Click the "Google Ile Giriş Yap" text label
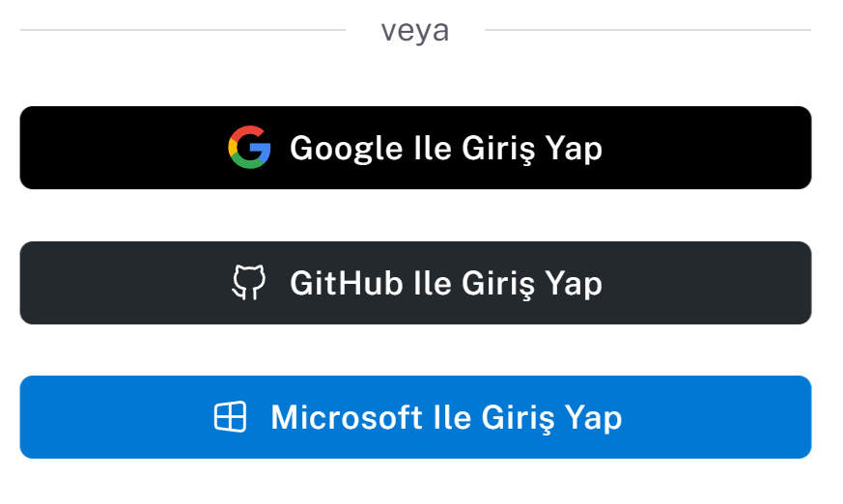This screenshot has height=504, width=843. [x=446, y=149]
